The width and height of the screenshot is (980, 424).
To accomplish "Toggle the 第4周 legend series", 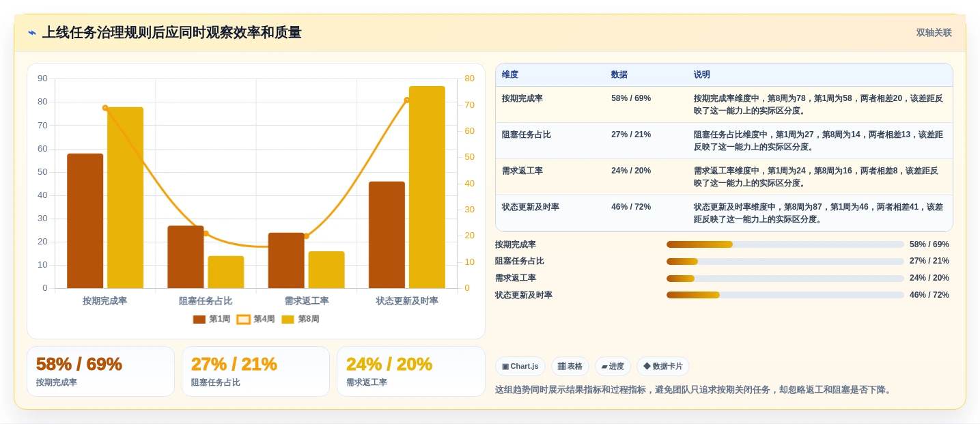I will [256, 319].
